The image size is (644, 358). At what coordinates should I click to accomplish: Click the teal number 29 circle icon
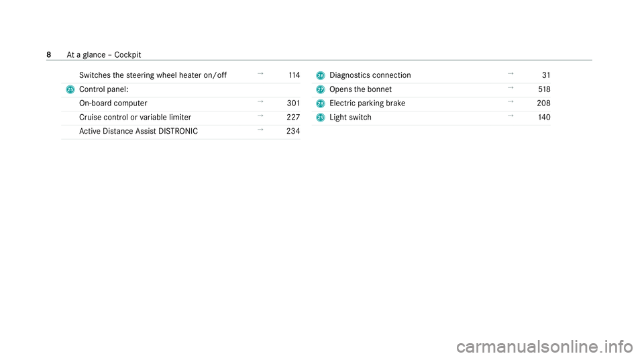tap(321, 118)
